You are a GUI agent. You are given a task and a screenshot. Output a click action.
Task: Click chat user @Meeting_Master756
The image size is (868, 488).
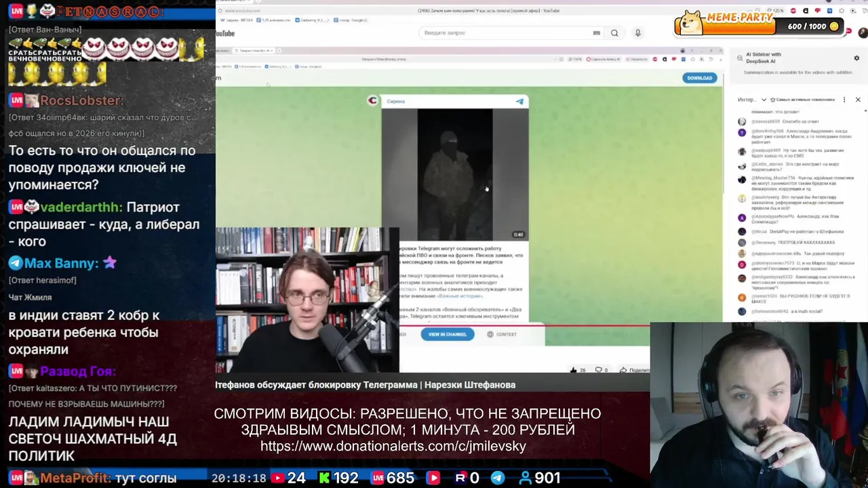773,178
